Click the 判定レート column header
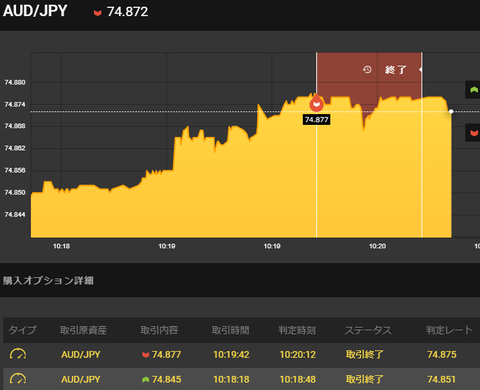Image resolution: width=480 pixels, height=390 pixels. pyautogui.click(x=449, y=330)
